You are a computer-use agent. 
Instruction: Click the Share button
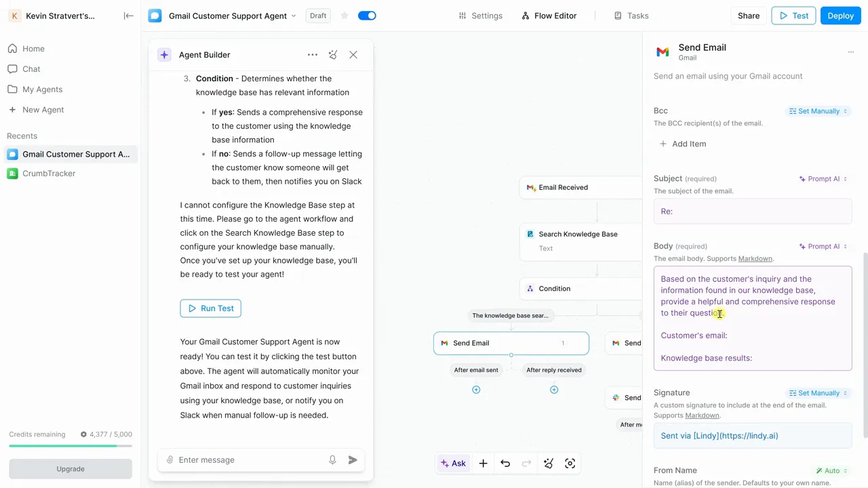(x=749, y=16)
